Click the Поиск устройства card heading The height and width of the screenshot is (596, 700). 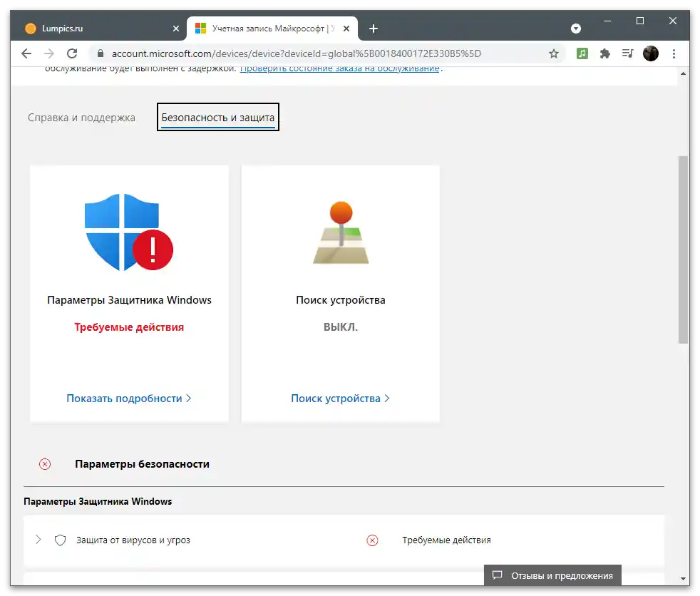tap(341, 300)
